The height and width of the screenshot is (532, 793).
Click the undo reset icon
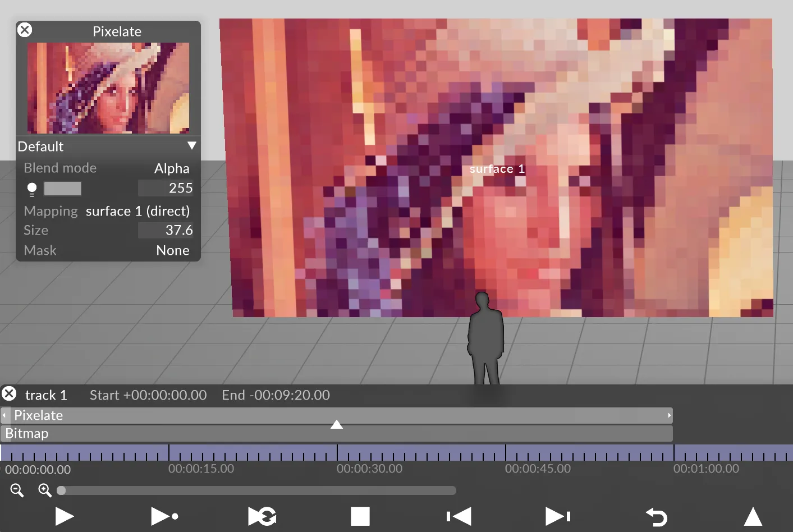tap(656, 516)
